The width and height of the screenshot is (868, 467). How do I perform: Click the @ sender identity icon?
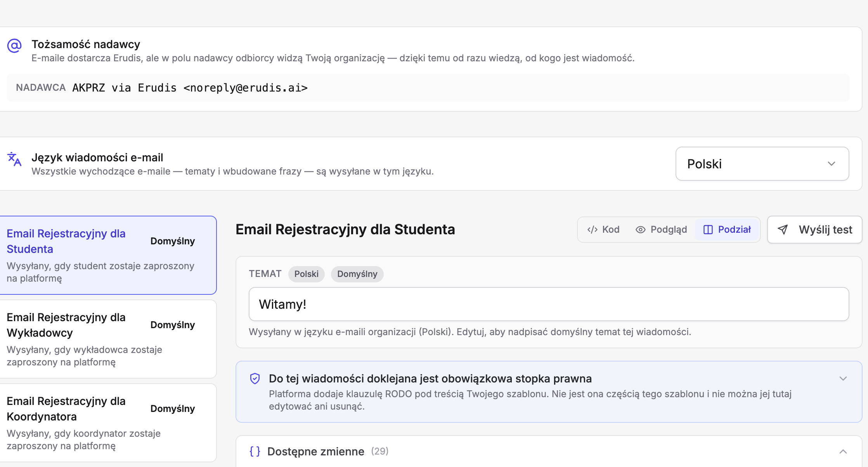coord(14,46)
